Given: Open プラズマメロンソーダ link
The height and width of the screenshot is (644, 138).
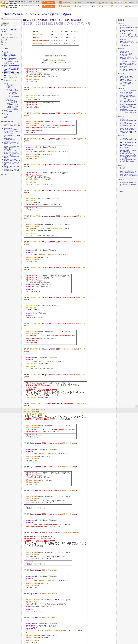Looking at the screenshot, I should (126, 138).
